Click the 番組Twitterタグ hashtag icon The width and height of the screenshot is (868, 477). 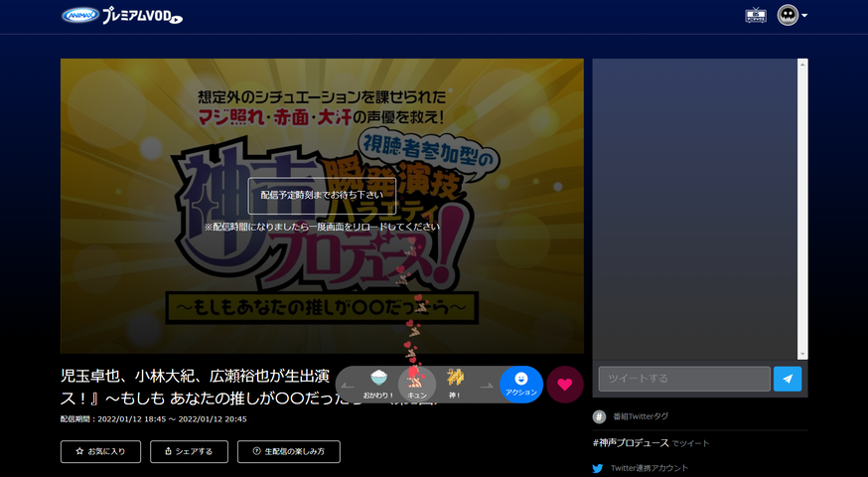(x=599, y=416)
